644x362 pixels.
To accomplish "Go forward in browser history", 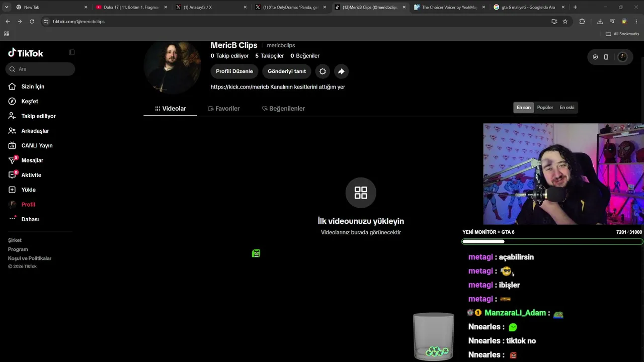I will (20, 22).
